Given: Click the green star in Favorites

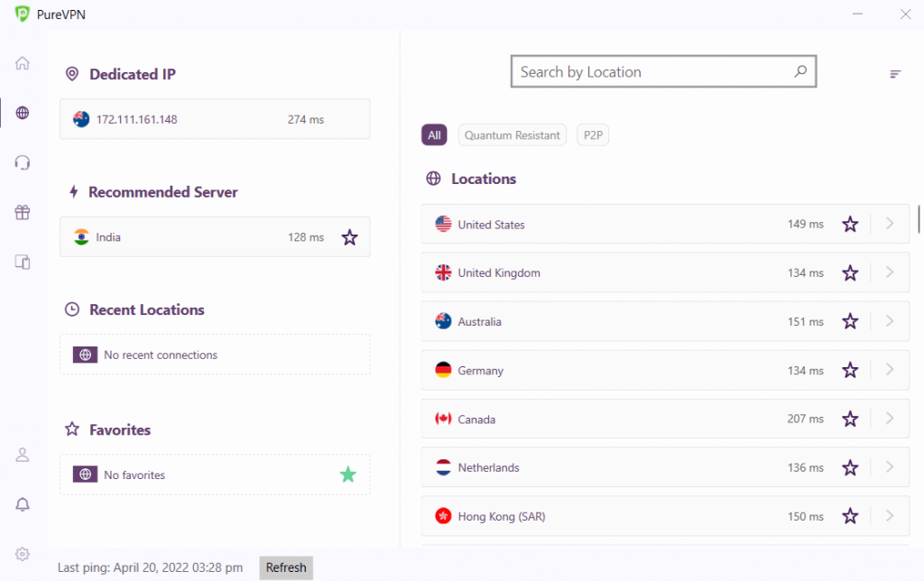Looking at the screenshot, I should click(x=348, y=475).
